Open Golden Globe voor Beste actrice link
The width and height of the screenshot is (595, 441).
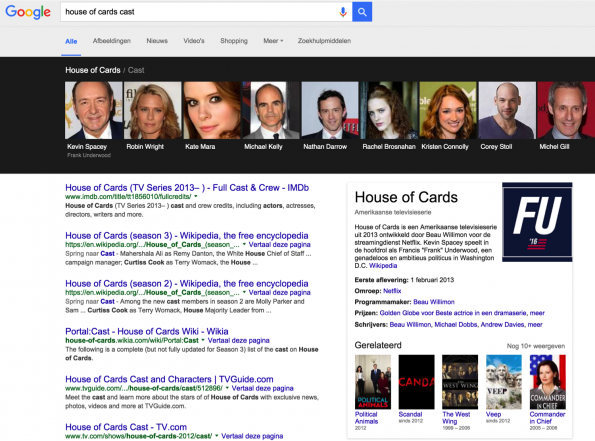453,313
